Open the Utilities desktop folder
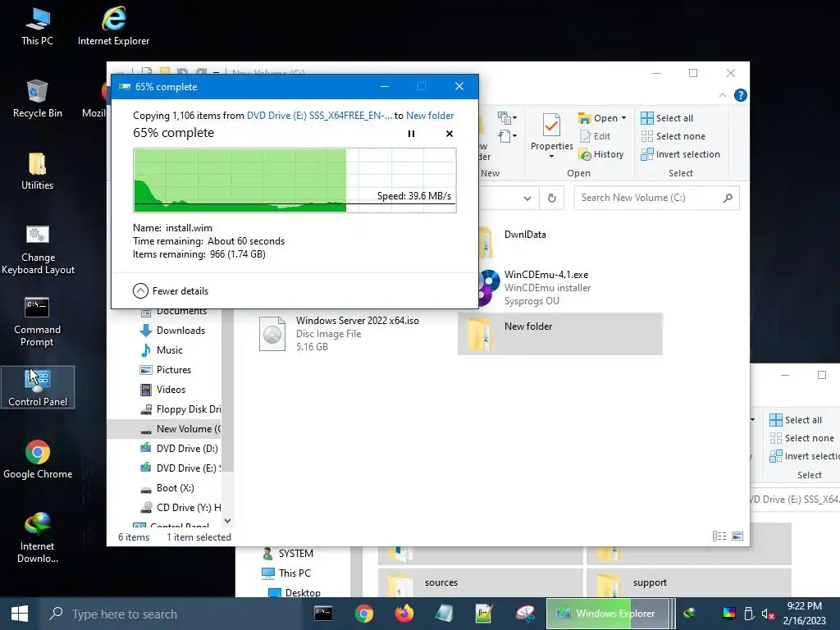The height and width of the screenshot is (630, 840). pos(37,171)
